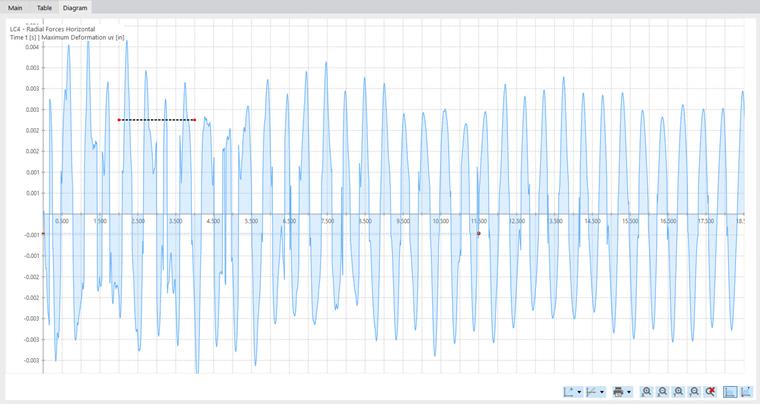Image resolution: width=760 pixels, height=404 pixels.
Task: Reset the zoom with the red-X magnifier icon
Action: tap(711, 391)
